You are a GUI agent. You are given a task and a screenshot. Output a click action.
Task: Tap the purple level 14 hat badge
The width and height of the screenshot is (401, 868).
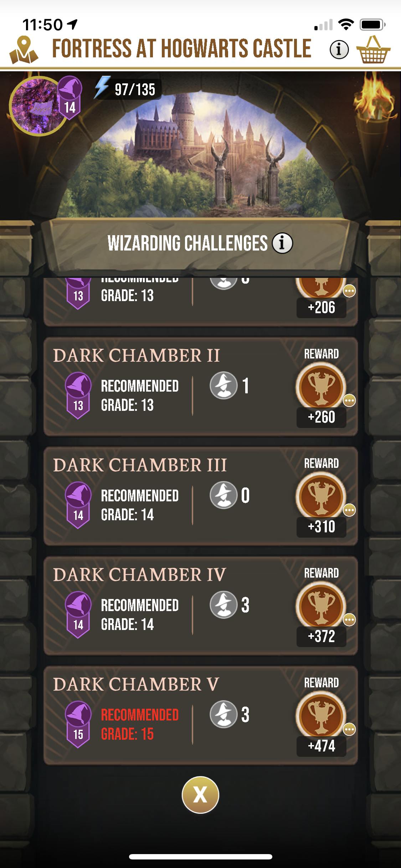70,98
